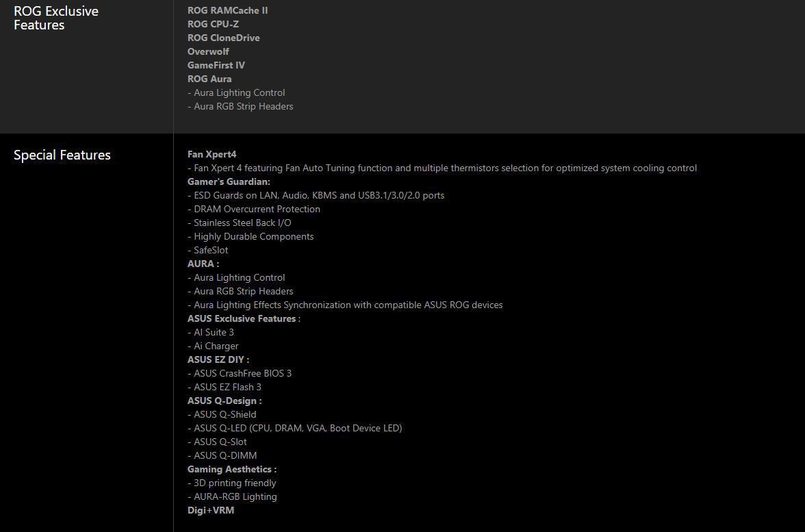Select the AI Suite 3 entry
The height and width of the screenshot is (532, 805).
click(x=211, y=332)
